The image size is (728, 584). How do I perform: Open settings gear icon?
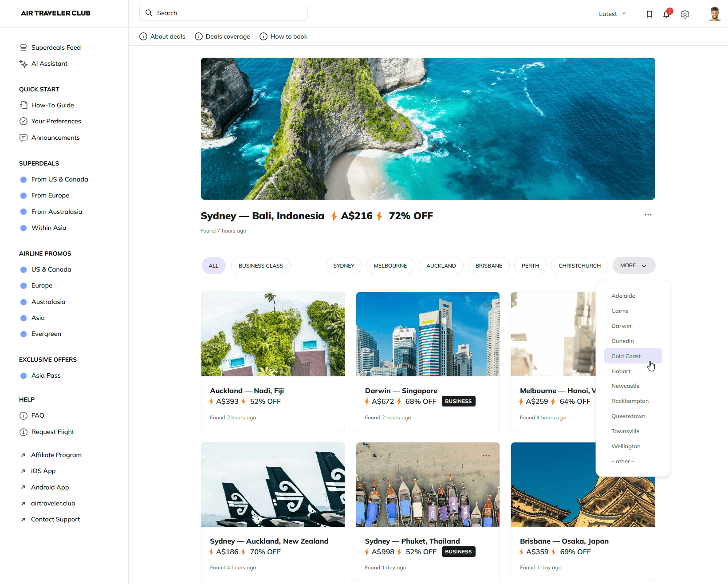685,14
